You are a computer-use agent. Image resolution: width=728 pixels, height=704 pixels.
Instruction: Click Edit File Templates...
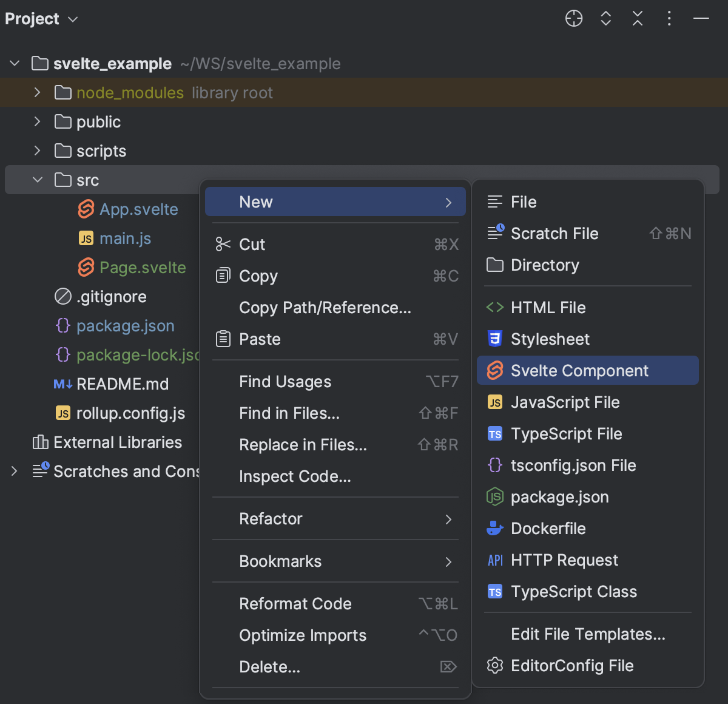[588, 634]
